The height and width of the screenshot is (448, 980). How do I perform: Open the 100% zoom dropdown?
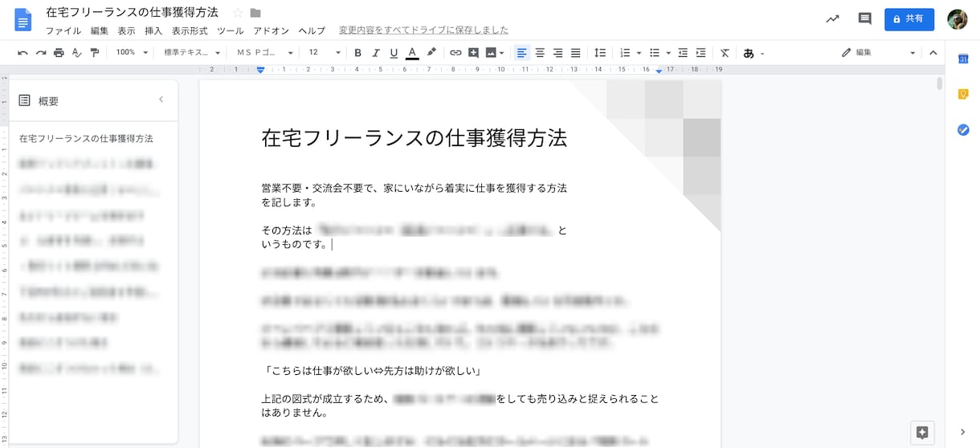(x=132, y=52)
